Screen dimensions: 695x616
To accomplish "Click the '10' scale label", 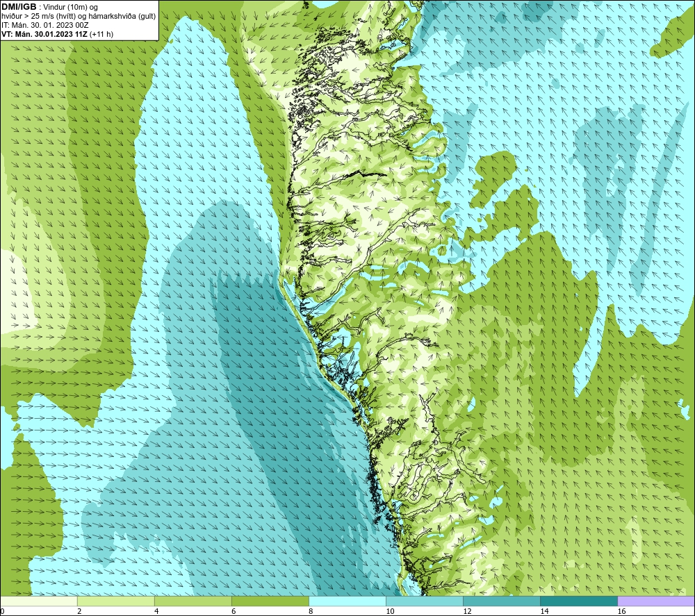I will tap(390, 611).
